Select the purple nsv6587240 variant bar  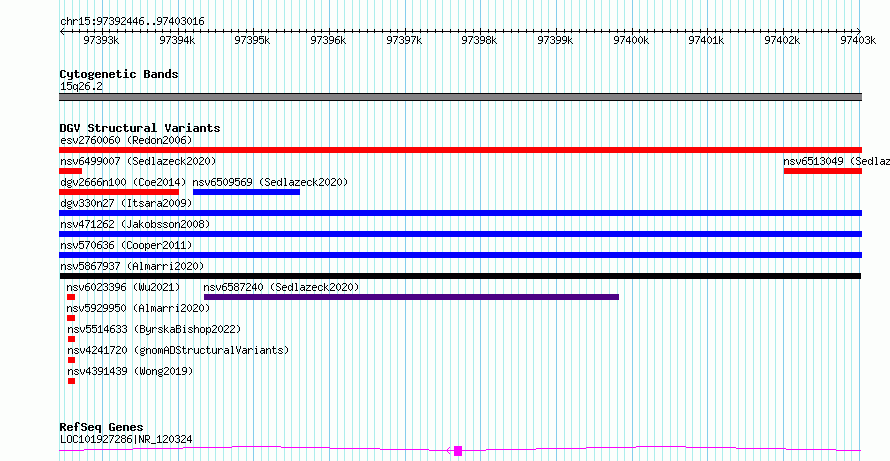click(x=412, y=297)
